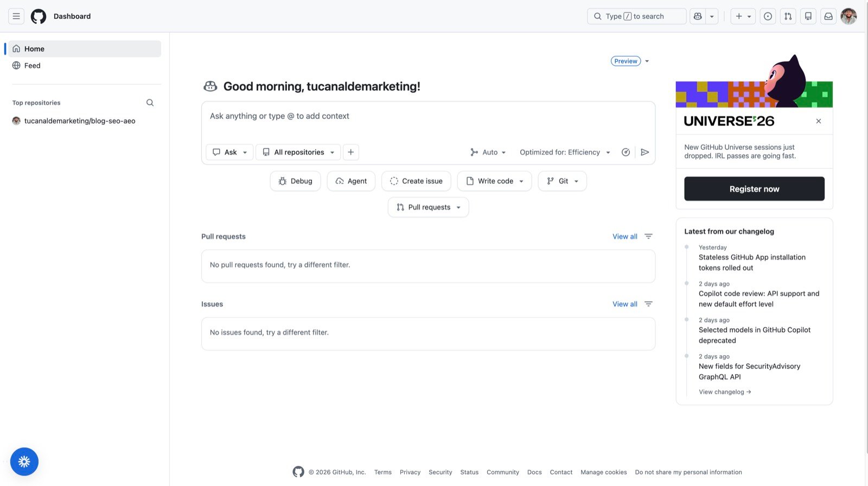
Task: Open the Issues icon in header
Action: tap(768, 16)
